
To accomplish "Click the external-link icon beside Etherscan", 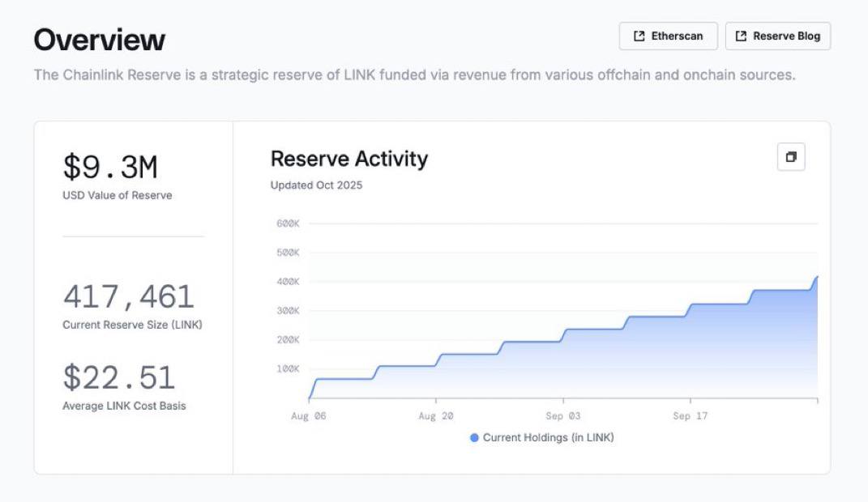I will (639, 36).
